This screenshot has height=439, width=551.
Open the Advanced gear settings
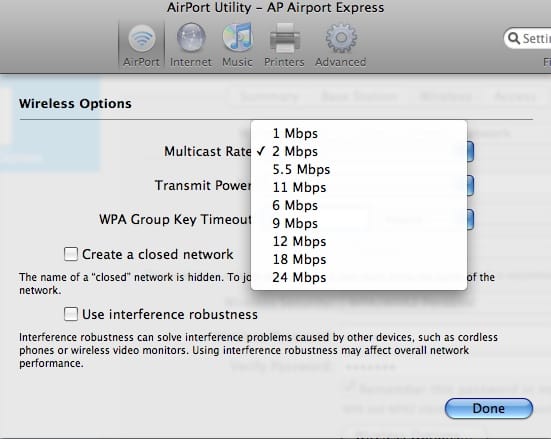[341, 45]
